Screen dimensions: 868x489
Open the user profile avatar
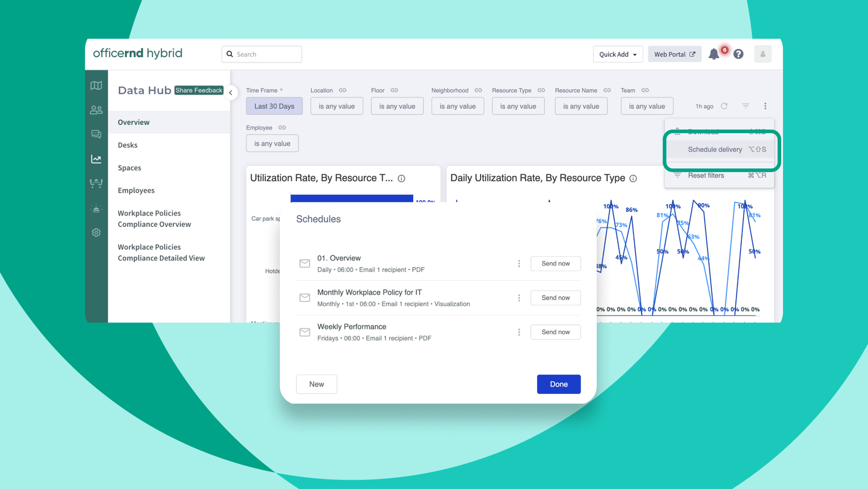coord(763,54)
